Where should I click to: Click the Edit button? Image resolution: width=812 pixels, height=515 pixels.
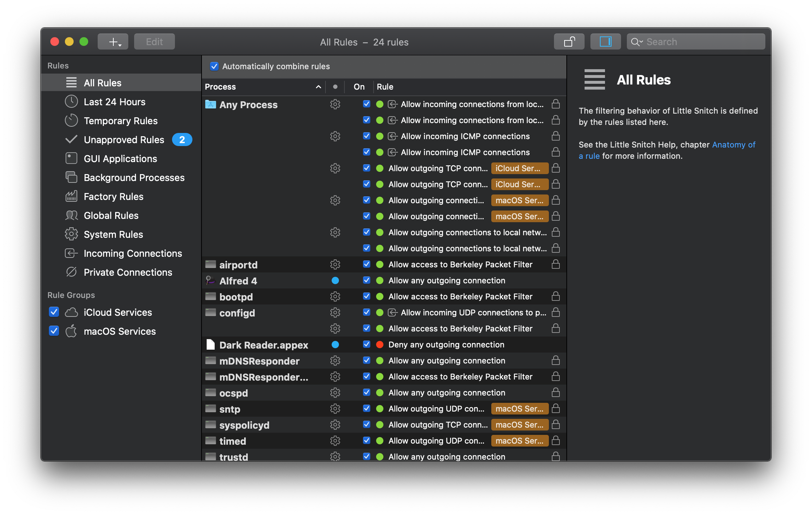(154, 42)
